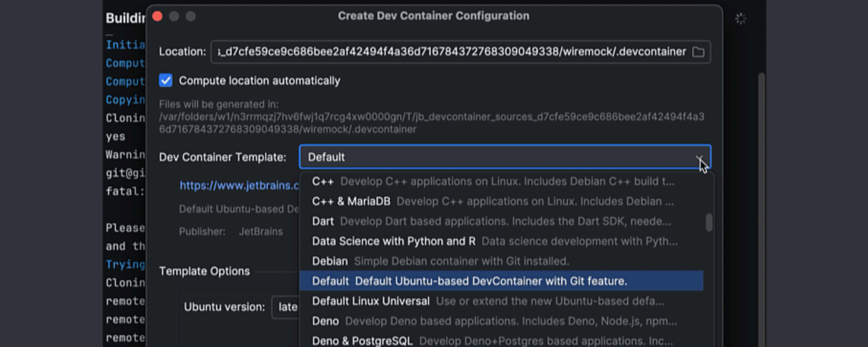This screenshot has width=868, height=347.
Task: Click the folder browse icon in Location field
Action: [x=698, y=52]
